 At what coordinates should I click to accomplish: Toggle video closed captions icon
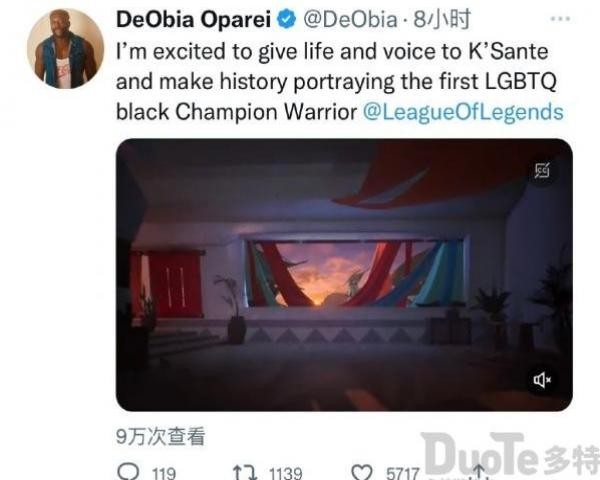click(542, 170)
